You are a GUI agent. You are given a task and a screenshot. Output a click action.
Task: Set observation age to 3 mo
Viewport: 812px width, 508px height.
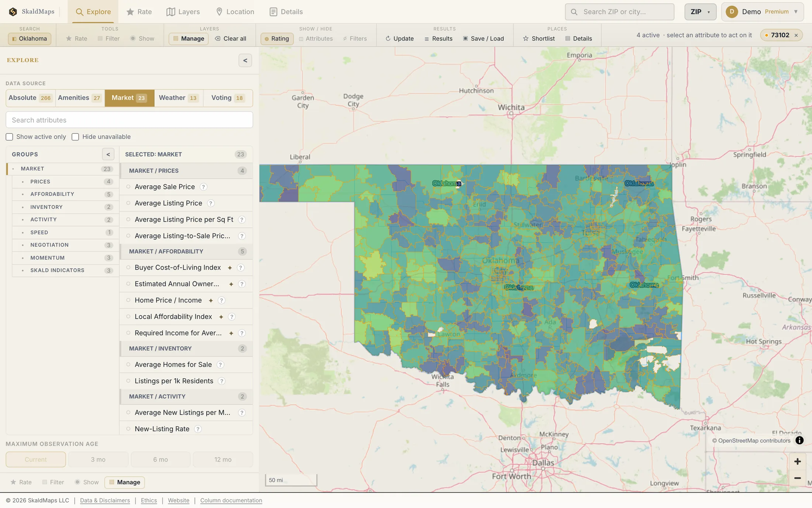(x=98, y=460)
